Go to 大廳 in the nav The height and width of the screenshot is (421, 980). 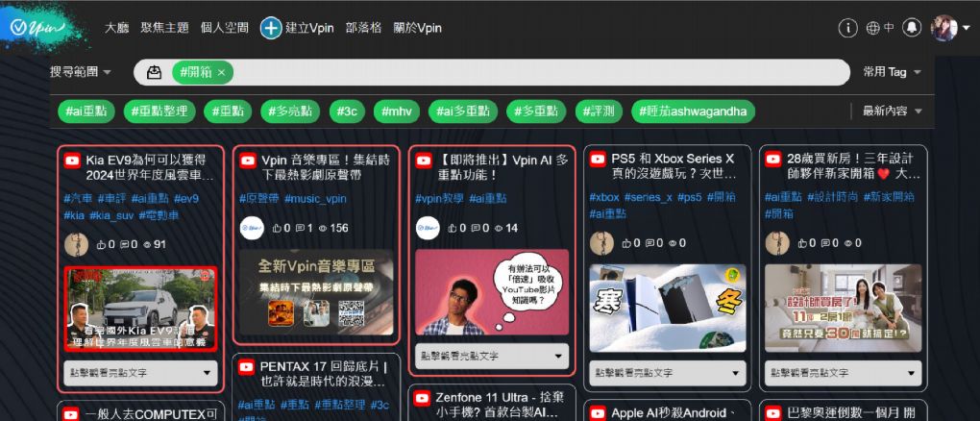point(116,28)
